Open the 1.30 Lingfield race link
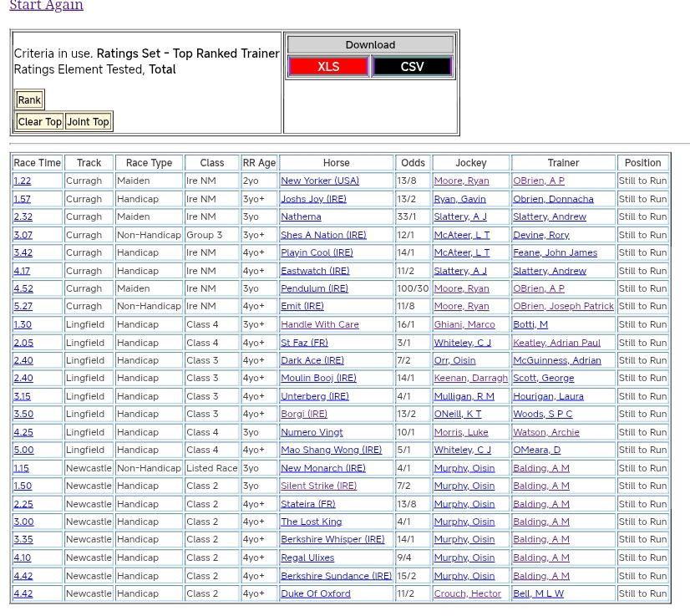Image resolution: width=690 pixels, height=616 pixels. (x=23, y=324)
